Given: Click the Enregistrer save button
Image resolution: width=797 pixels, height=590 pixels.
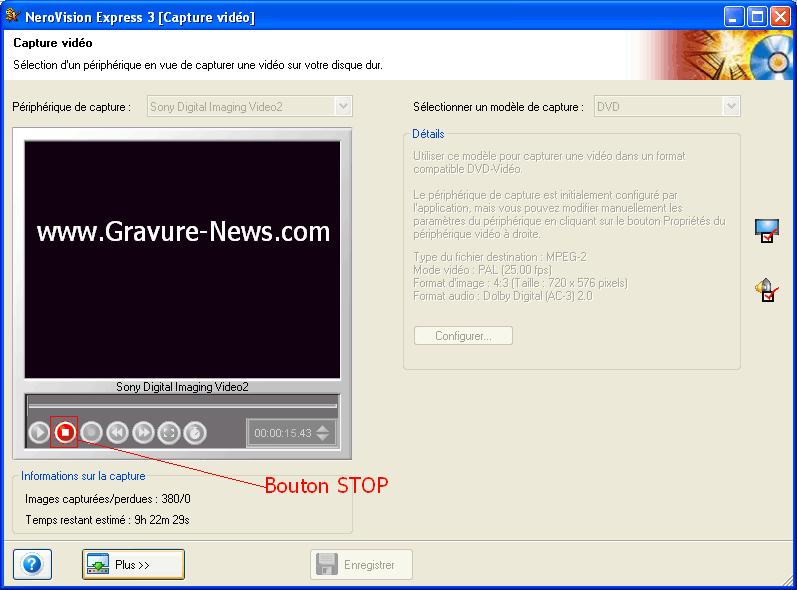Looking at the screenshot, I should 361,564.
